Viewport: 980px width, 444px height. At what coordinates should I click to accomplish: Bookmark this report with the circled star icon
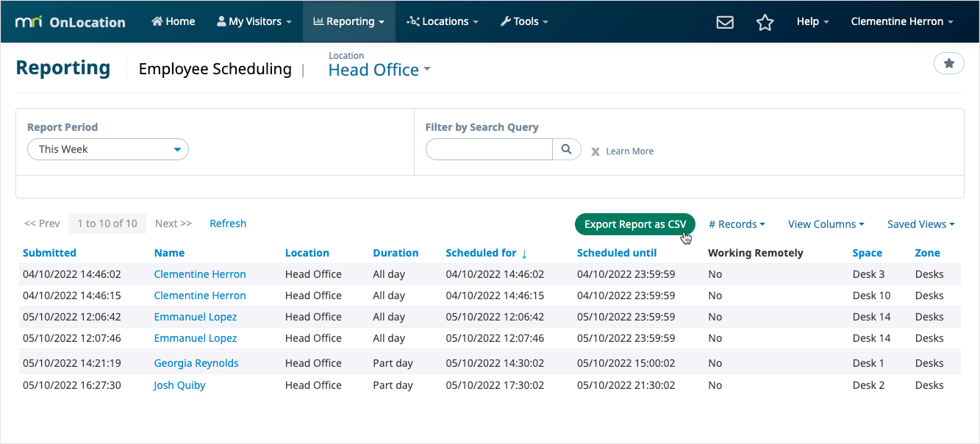click(x=948, y=63)
